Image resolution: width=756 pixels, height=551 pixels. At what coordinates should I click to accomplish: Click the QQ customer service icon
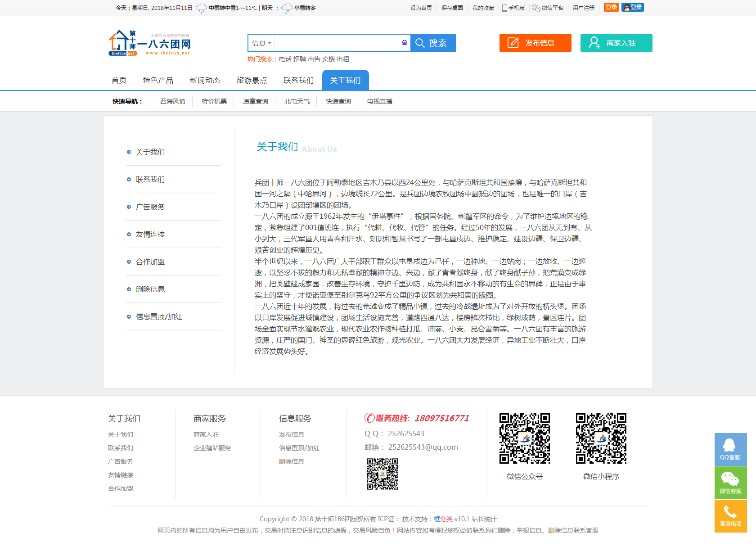point(730,449)
